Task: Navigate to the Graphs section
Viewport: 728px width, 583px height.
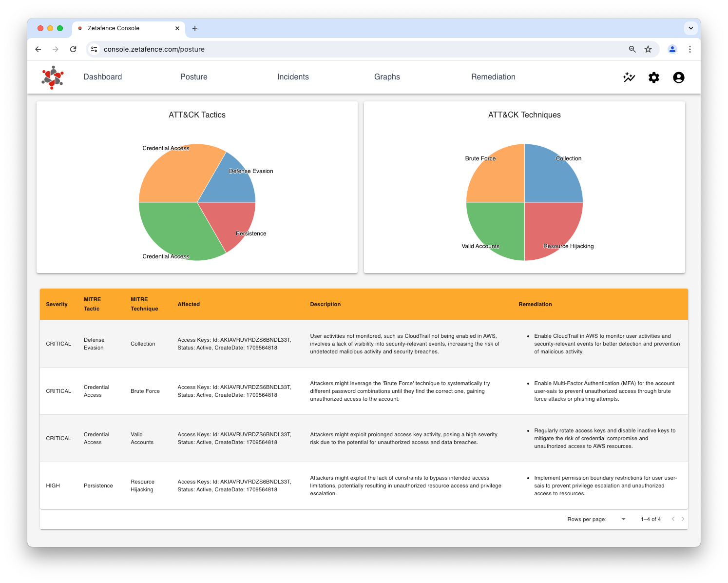Action: [387, 77]
